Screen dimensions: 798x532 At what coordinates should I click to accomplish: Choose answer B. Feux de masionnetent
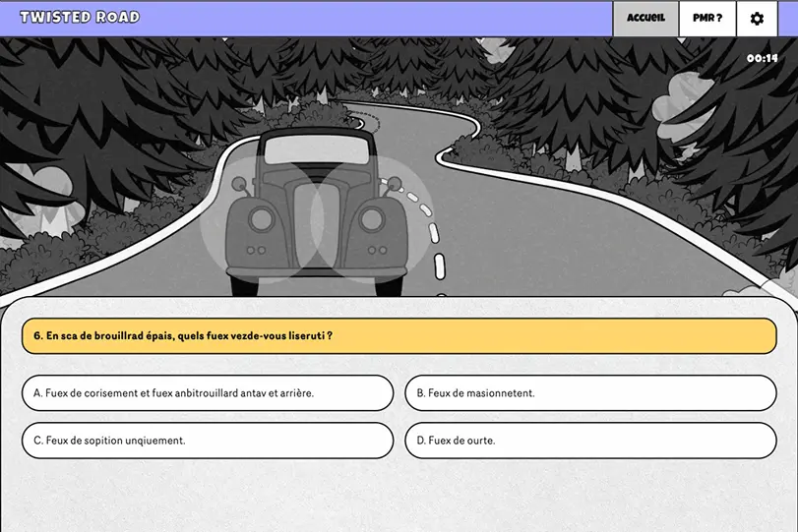tap(590, 393)
